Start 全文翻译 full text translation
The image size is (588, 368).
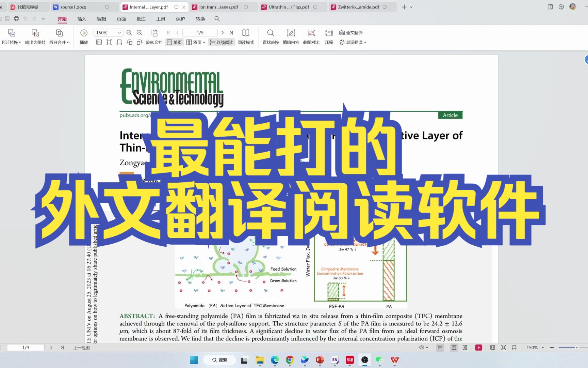click(x=351, y=33)
